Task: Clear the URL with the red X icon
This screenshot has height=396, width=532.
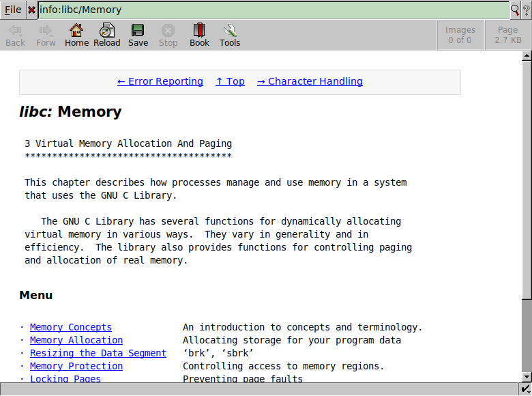Action: pos(31,10)
